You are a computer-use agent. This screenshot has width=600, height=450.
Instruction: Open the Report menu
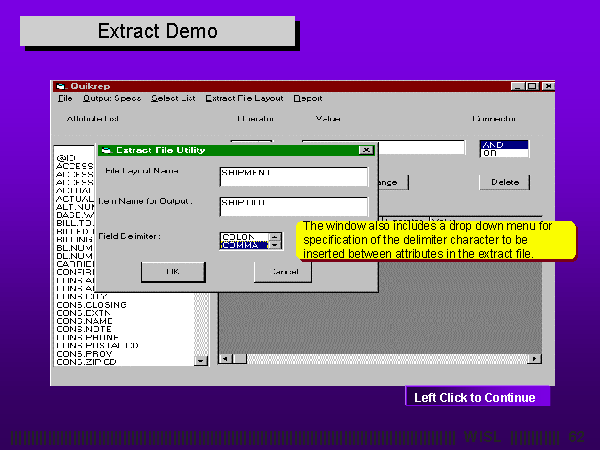[x=307, y=98]
